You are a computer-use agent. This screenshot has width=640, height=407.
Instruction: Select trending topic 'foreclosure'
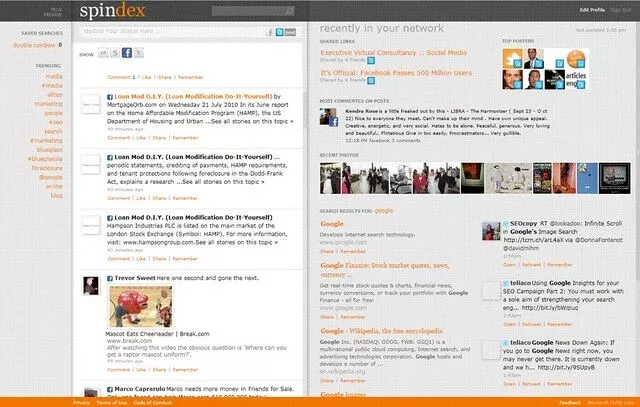pyautogui.click(x=47, y=168)
